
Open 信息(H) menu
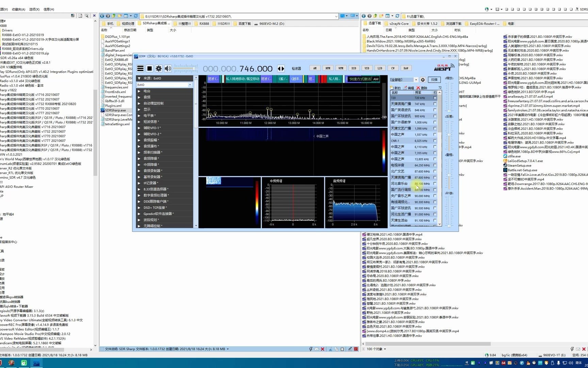click(49, 9)
